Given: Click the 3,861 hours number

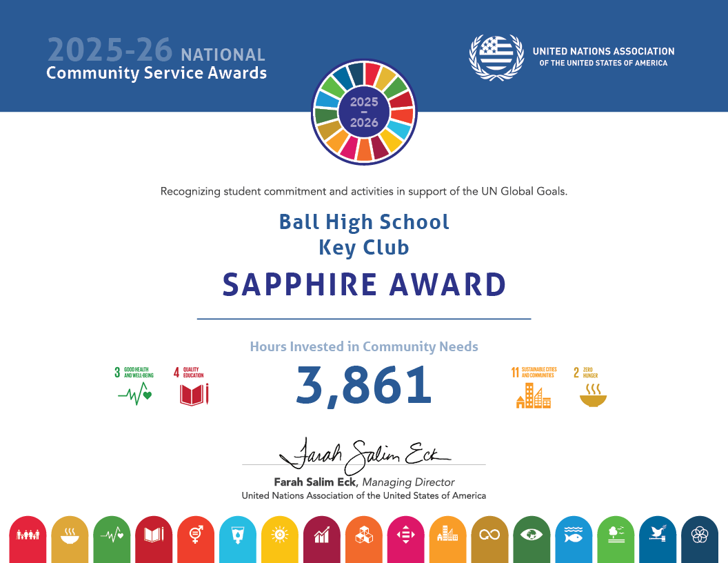Looking at the screenshot, I should pos(364,386).
